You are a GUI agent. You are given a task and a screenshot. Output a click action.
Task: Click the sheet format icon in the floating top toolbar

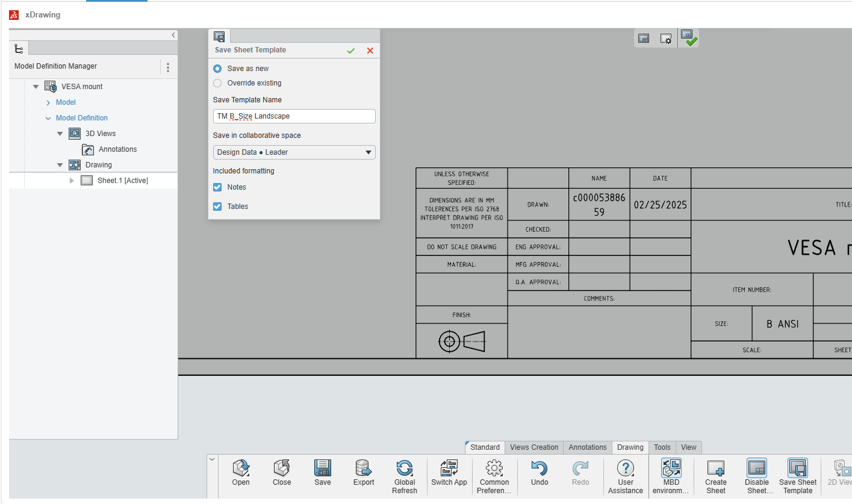(x=644, y=39)
